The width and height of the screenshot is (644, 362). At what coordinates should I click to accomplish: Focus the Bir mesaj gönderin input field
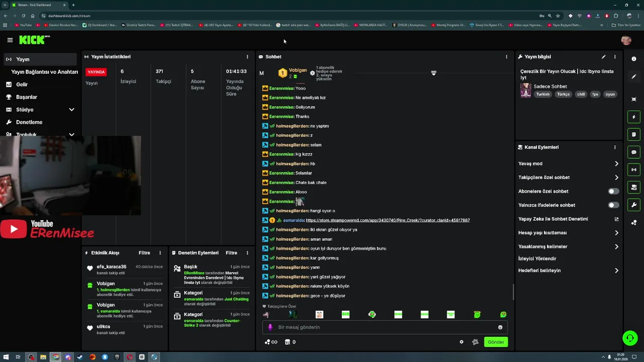[x=385, y=327]
